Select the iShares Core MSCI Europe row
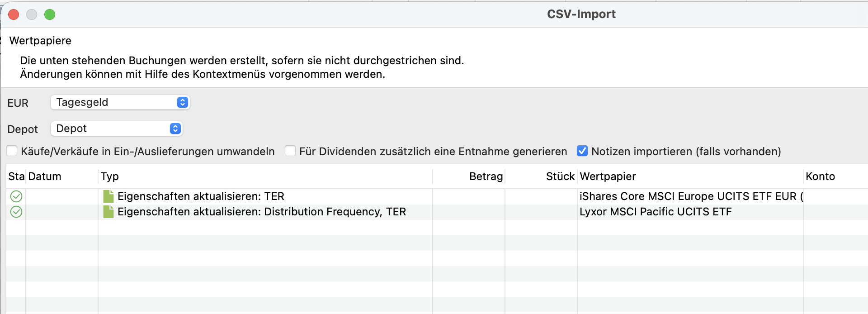868x314 pixels. 437,196
